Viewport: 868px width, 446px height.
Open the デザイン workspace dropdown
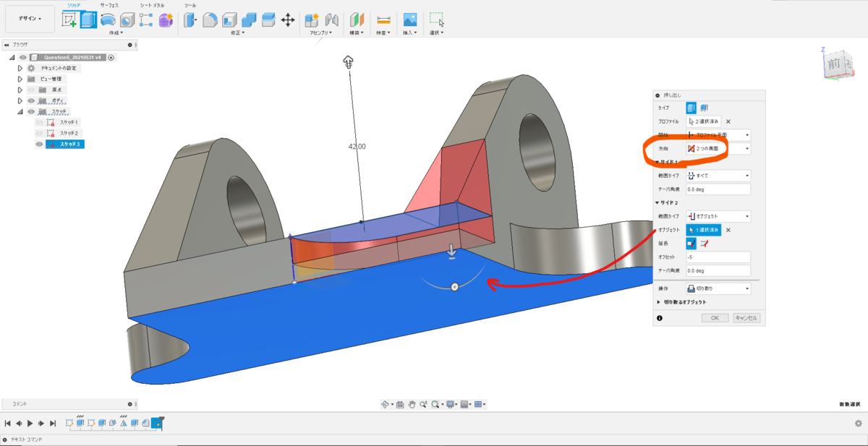[x=30, y=18]
